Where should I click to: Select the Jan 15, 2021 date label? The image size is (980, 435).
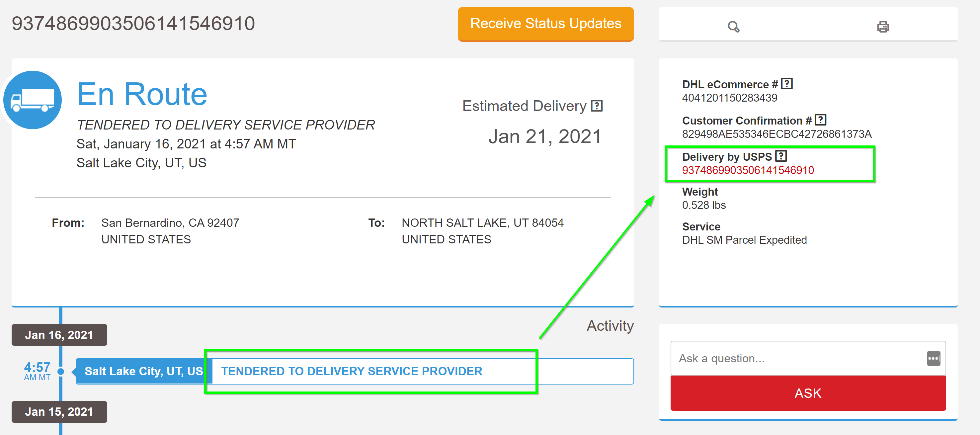click(59, 412)
